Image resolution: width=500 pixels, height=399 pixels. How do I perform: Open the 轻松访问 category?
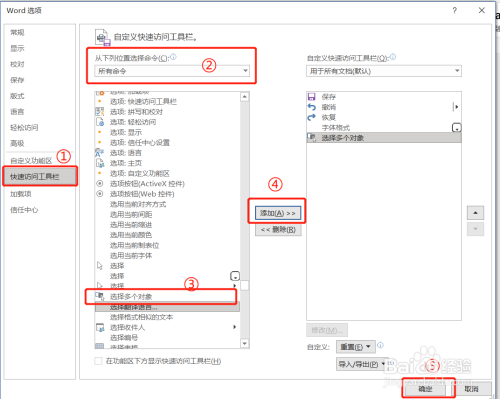[x=24, y=128]
